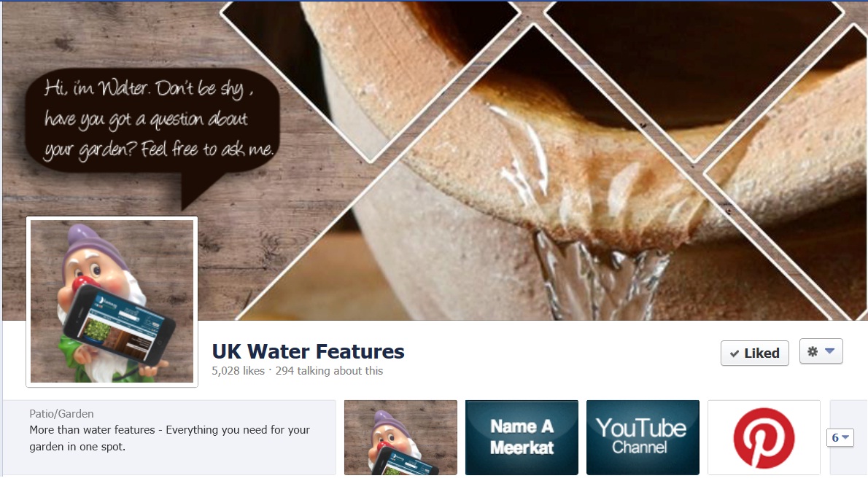Toggle the Liked button to unlike the page

pyautogui.click(x=754, y=353)
